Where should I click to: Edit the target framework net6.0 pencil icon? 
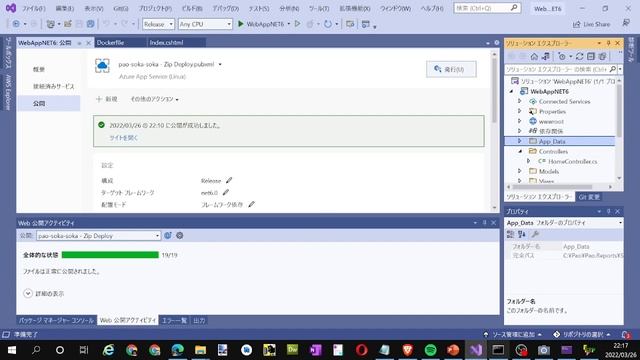coord(226,192)
